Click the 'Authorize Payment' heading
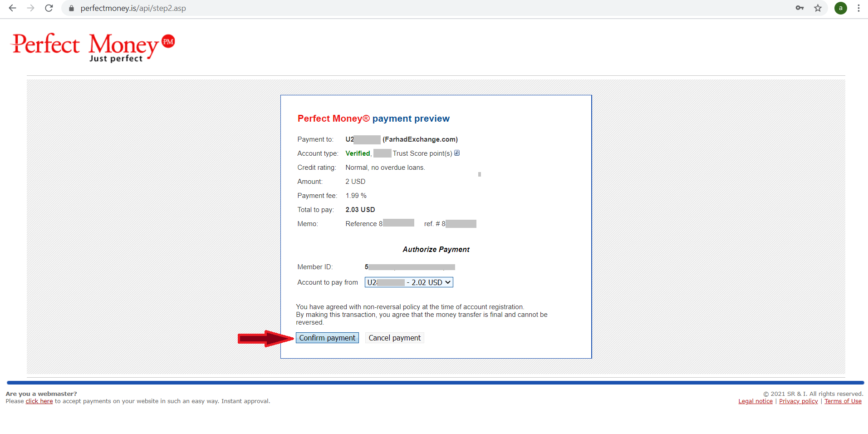This screenshot has width=868, height=434. tap(436, 249)
